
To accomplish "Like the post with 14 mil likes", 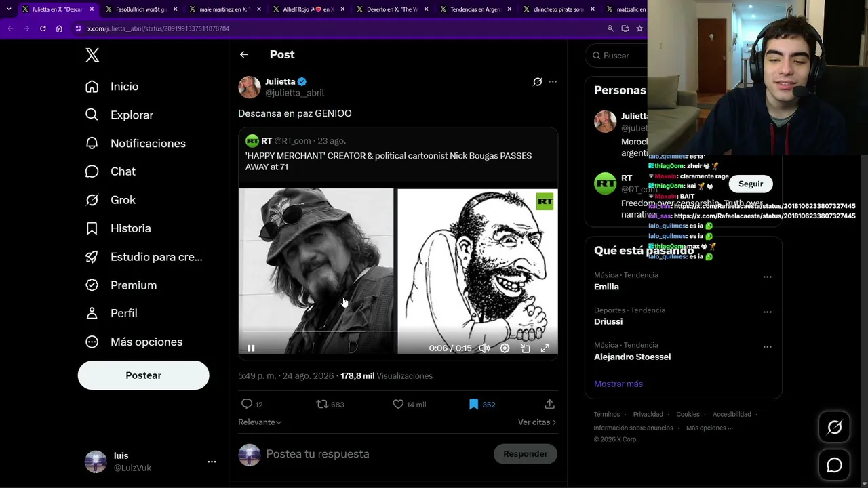I will (x=398, y=404).
